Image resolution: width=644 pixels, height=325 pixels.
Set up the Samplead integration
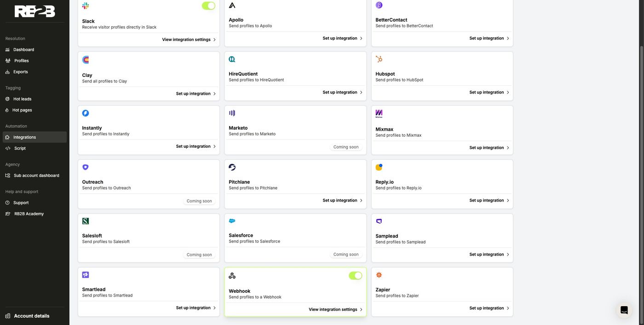(x=489, y=254)
